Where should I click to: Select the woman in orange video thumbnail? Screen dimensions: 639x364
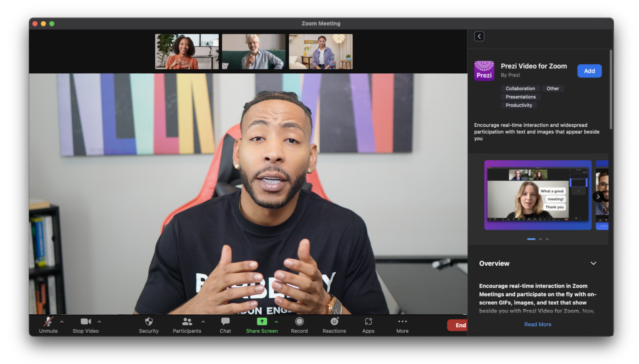coord(187,52)
